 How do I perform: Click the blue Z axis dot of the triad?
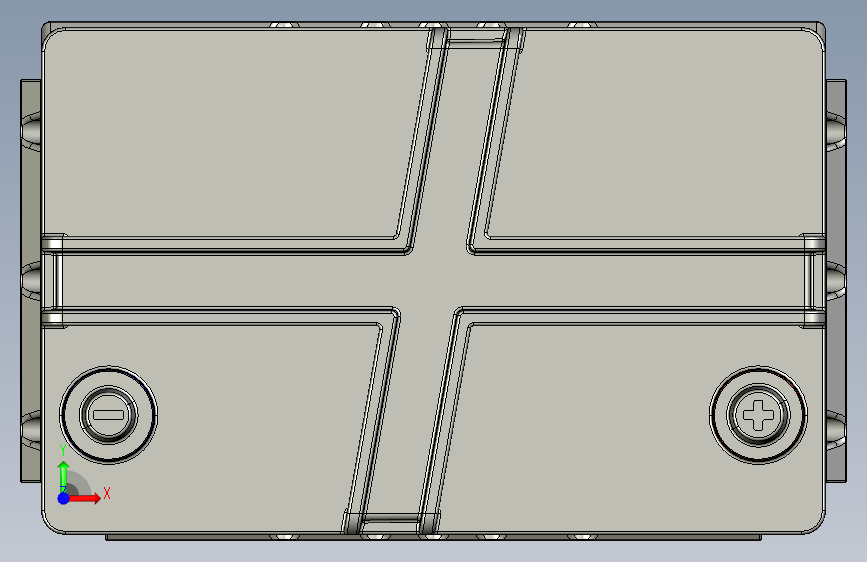tap(64, 498)
